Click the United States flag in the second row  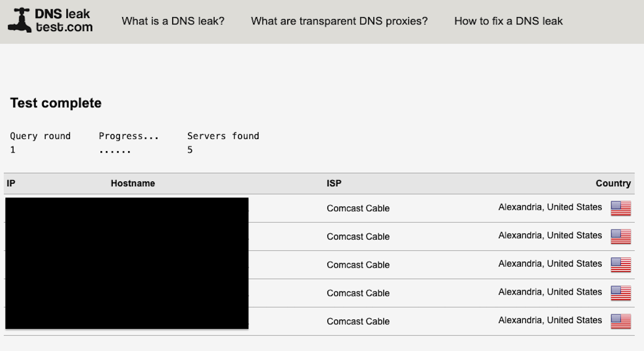[621, 236]
